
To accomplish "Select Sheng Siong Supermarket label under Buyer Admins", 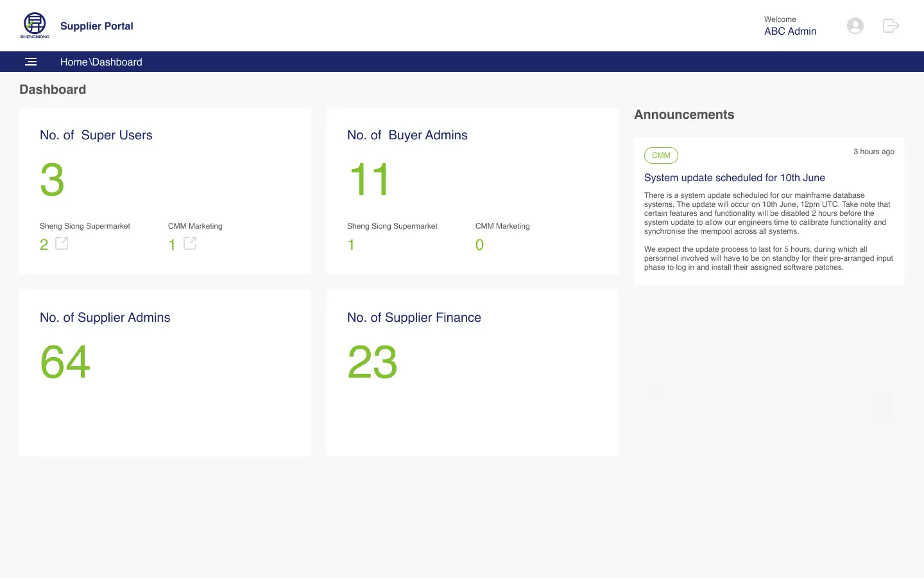I will point(392,225).
